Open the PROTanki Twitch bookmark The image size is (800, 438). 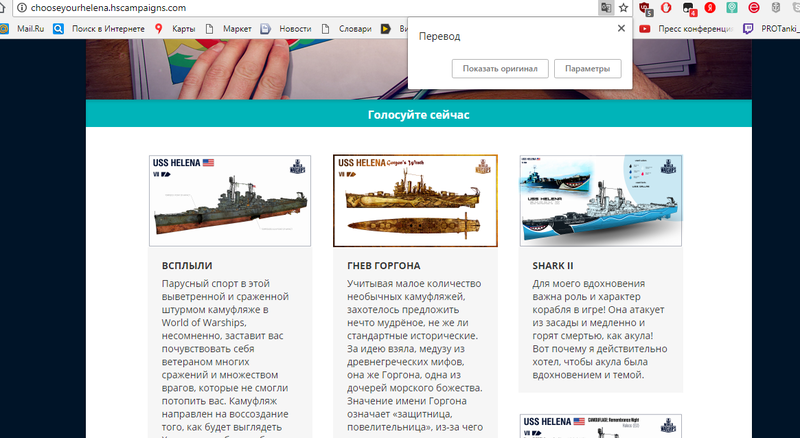pyautogui.click(x=771, y=29)
